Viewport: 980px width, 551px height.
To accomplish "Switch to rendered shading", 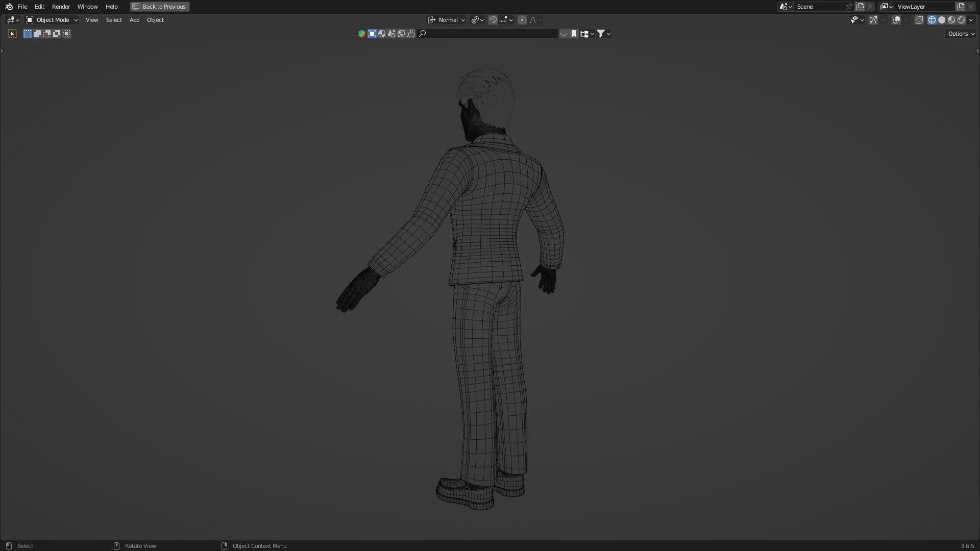I will (x=961, y=20).
